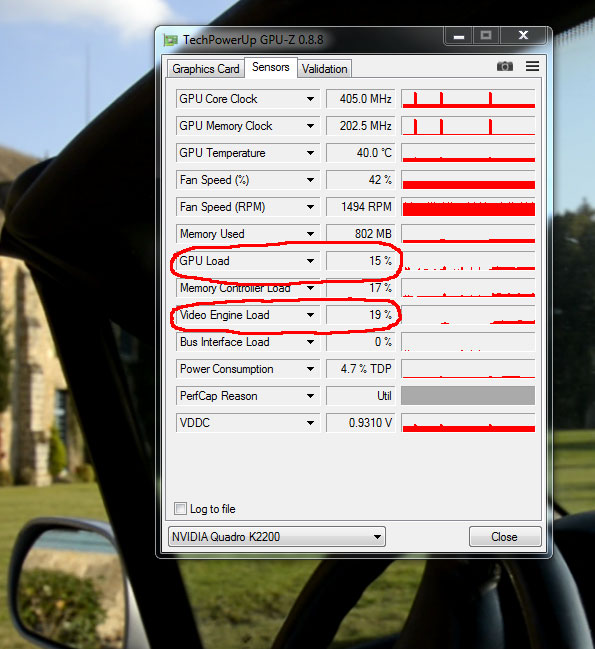The height and width of the screenshot is (649, 595).
Task: Expand the Video Engine Load dropdown arrow
Action: tap(310, 315)
